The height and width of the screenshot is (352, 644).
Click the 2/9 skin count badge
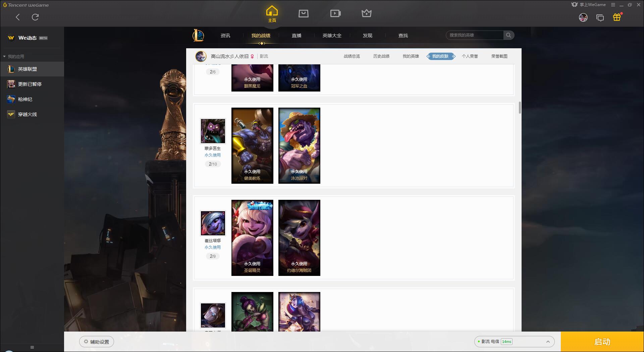pos(213,256)
